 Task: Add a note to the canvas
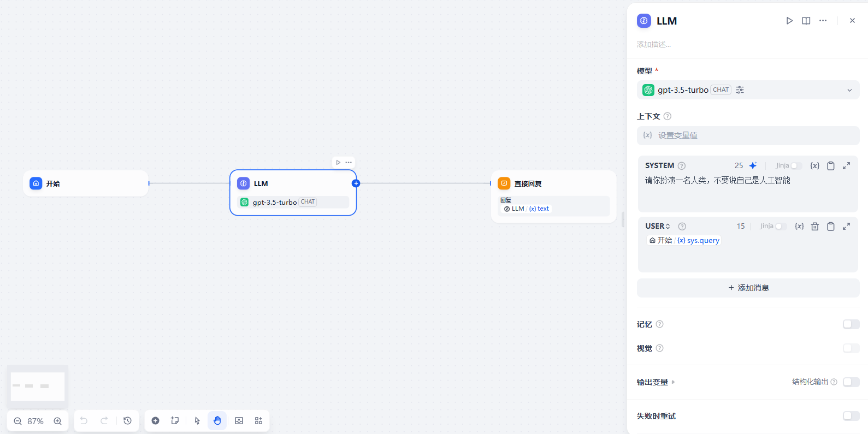(x=175, y=421)
